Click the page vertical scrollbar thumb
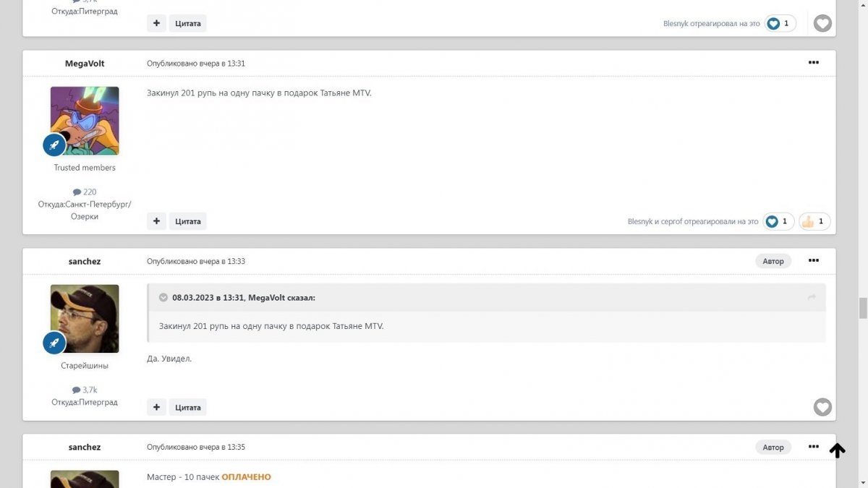 (x=862, y=307)
